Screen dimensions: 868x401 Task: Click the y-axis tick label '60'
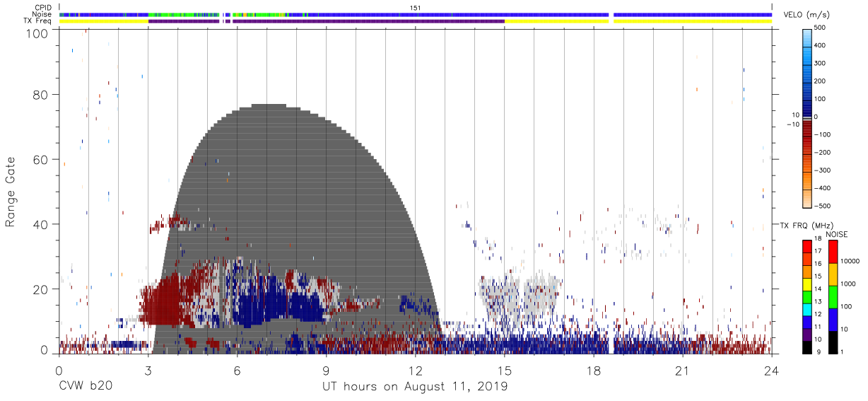point(41,160)
